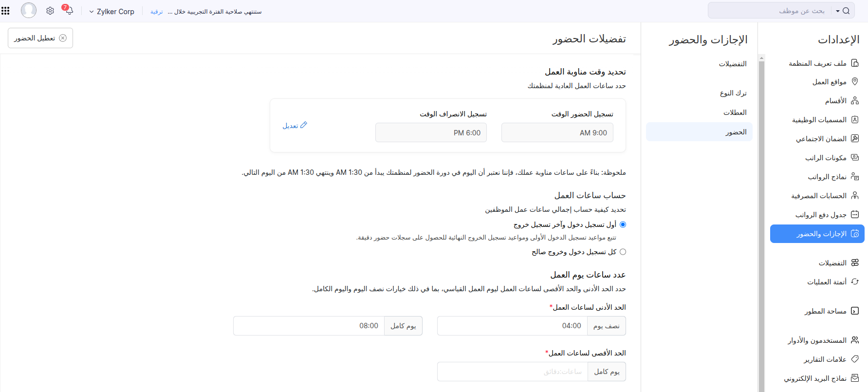Viewport: 868px width, 392px height.
Task: Open the search filter dropdown arrow
Action: coord(837,11)
